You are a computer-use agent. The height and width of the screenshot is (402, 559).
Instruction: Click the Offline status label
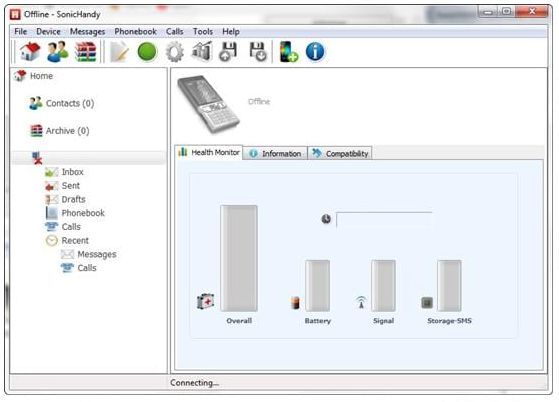[259, 102]
